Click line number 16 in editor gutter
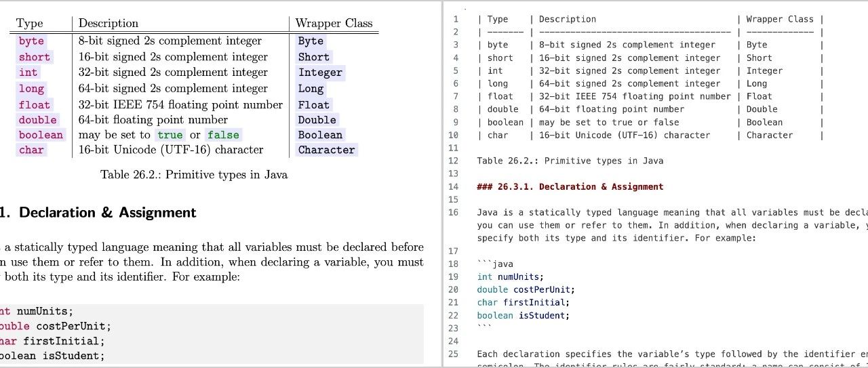 tap(454, 212)
